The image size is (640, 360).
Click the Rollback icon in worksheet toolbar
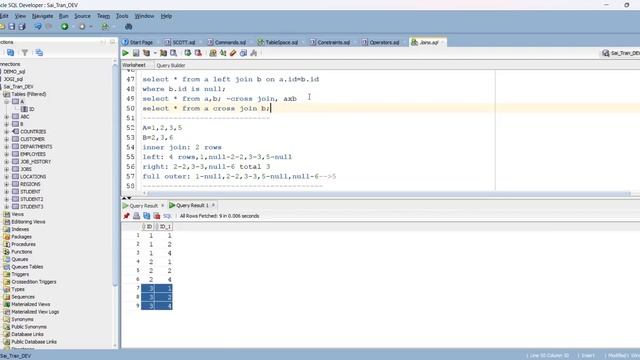point(198,53)
